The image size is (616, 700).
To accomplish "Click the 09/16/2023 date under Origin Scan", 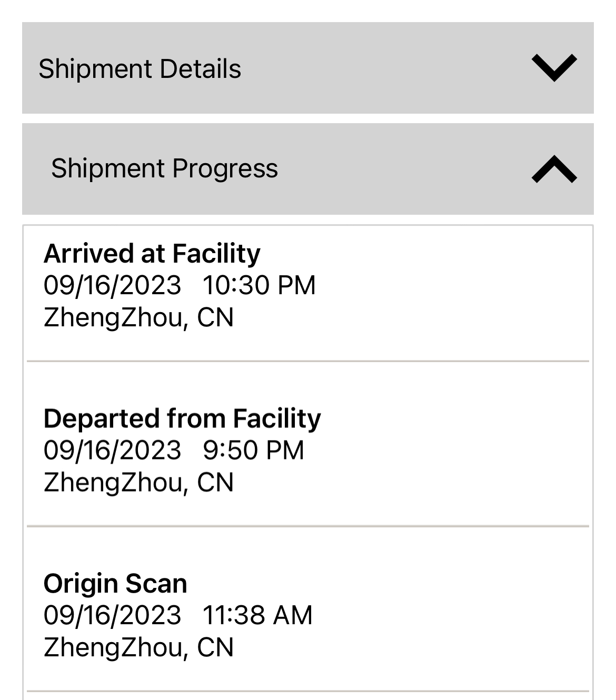I will (x=112, y=615).
